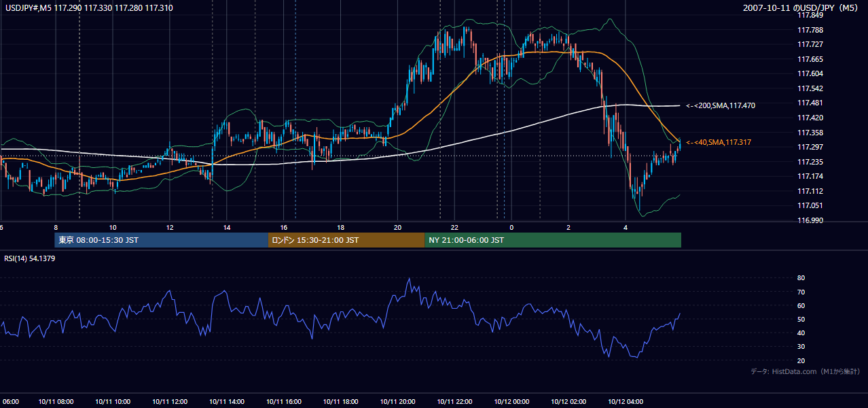Select the NY 21:00-06:00 JST session bar

(553, 240)
